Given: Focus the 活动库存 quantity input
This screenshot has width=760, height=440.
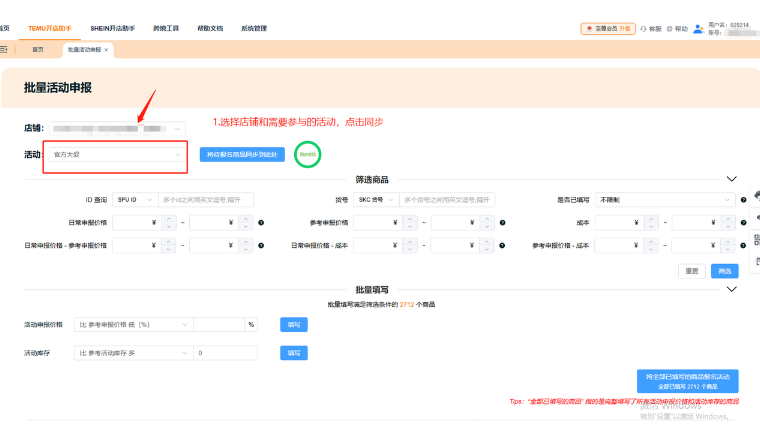Looking at the screenshot, I should (x=225, y=353).
